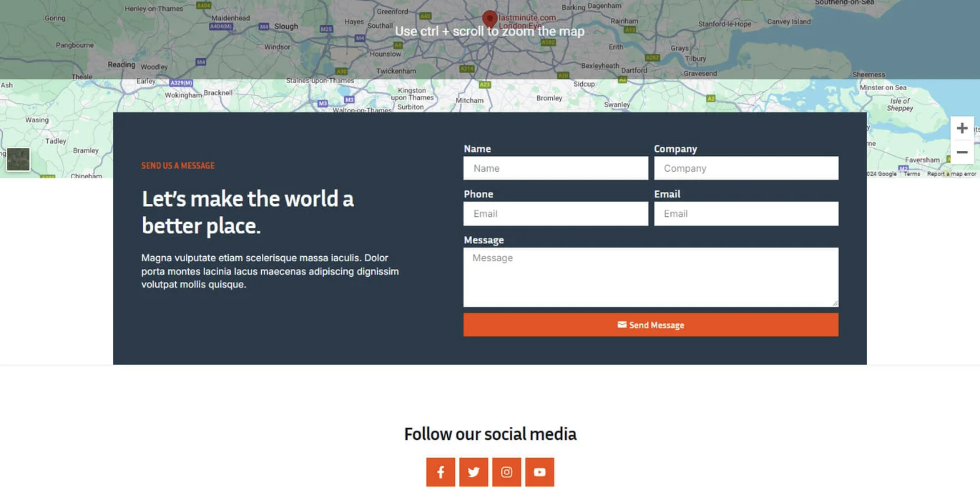
Task: Click the Send Message button
Action: [651, 325]
